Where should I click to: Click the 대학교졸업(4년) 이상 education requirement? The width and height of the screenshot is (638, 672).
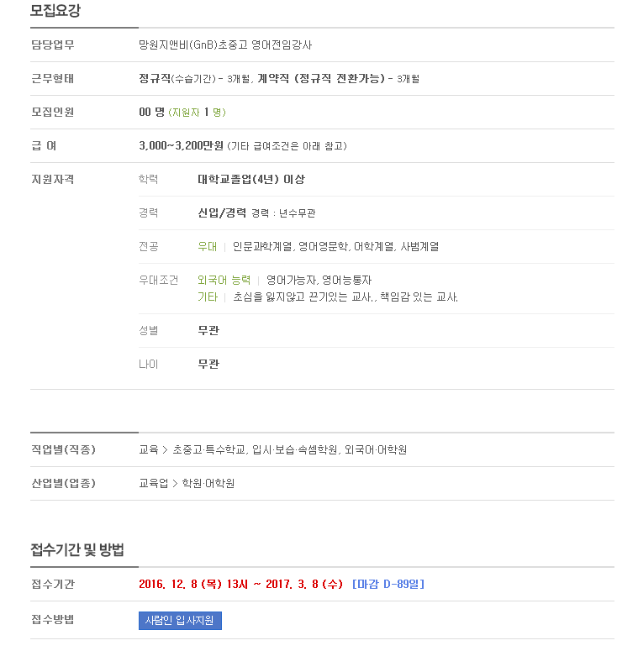(x=251, y=179)
